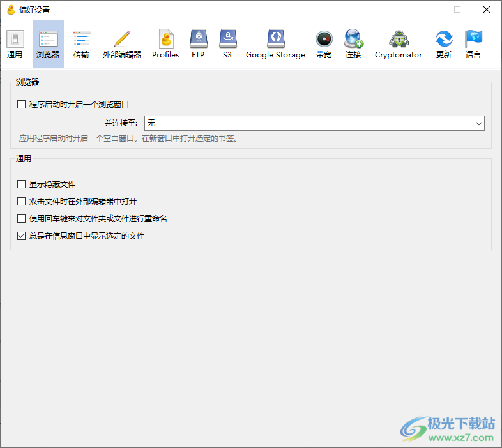The image size is (502, 448).
Task: Open the 连接 (Connection) globe tab
Action: [x=353, y=44]
